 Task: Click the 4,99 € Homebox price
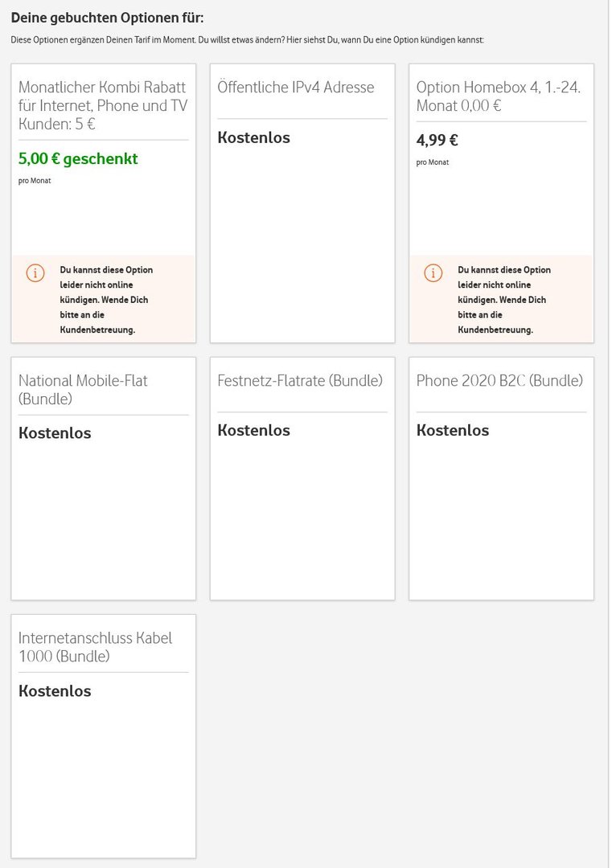click(x=437, y=140)
